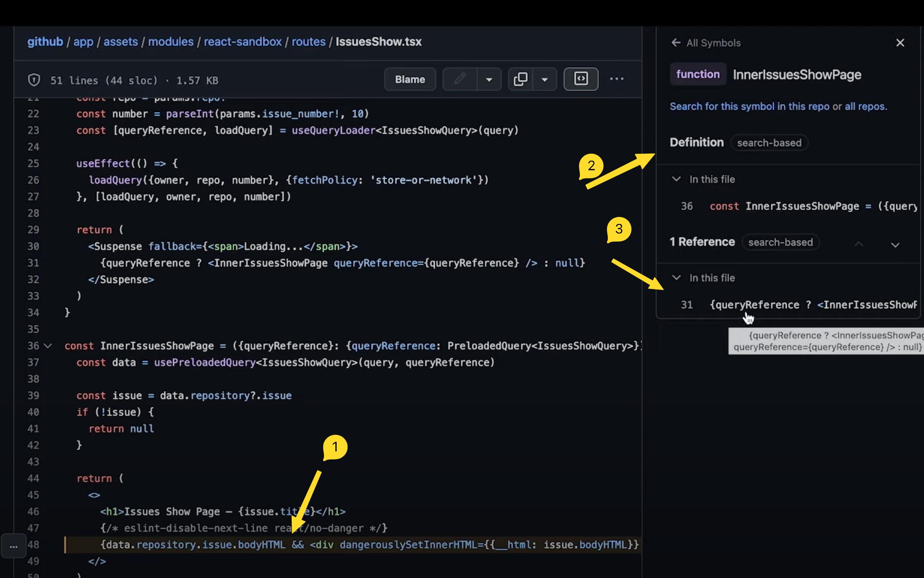Click the 'all repos' link

pos(865,107)
